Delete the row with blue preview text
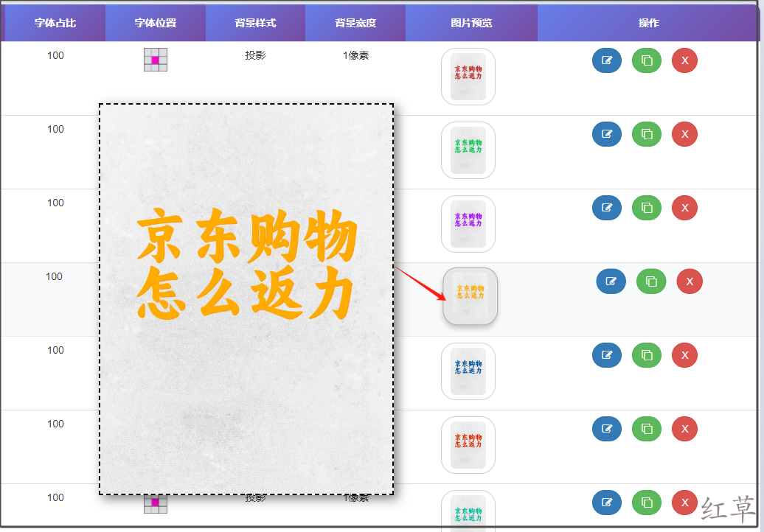The image size is (764, 532). [684, 355]
